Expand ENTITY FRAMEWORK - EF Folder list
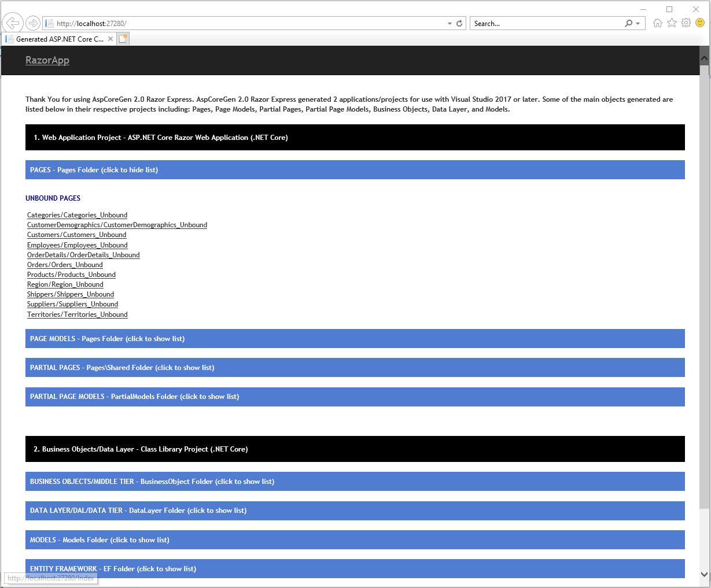The width and height of the screenshot is (711, 588). click(355, 569)
